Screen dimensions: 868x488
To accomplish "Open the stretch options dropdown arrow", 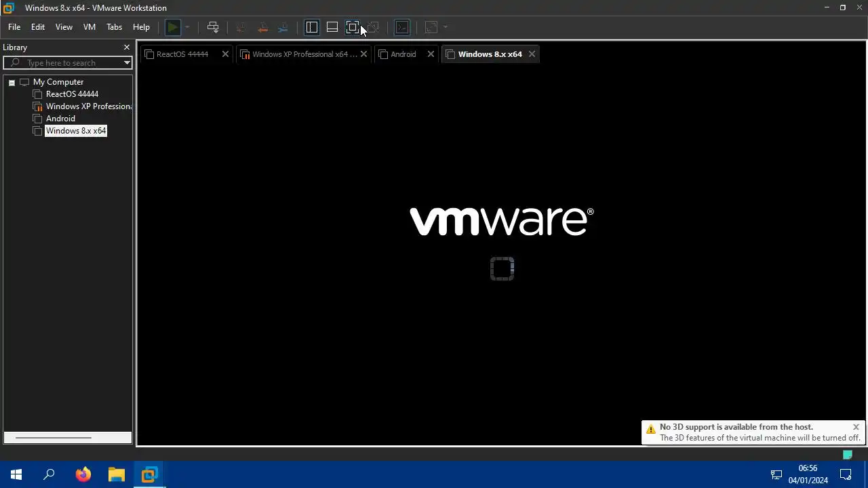I will tap(446, 27).
